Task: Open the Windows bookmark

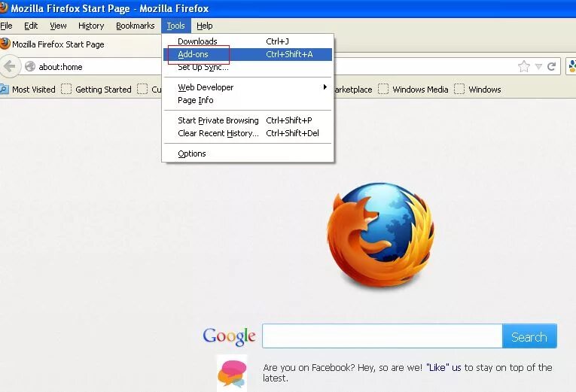Action: pos(477,90)
